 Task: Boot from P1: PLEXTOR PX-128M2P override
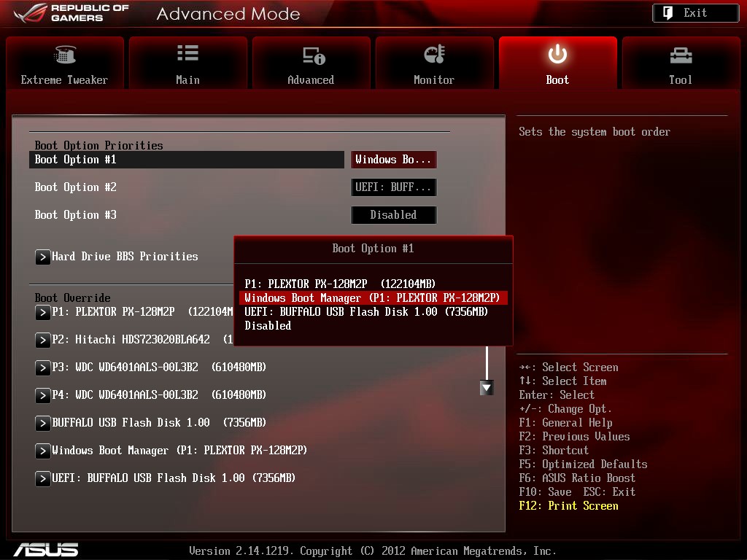tap(142, 311)
